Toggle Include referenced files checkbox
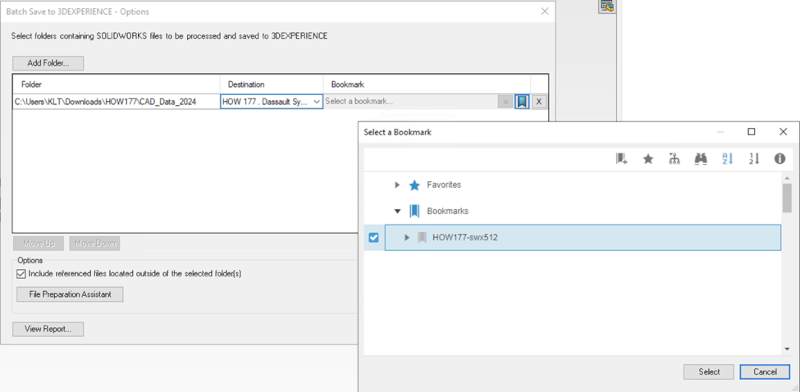This screenshot has width=800, height=392. coord(21,274)
